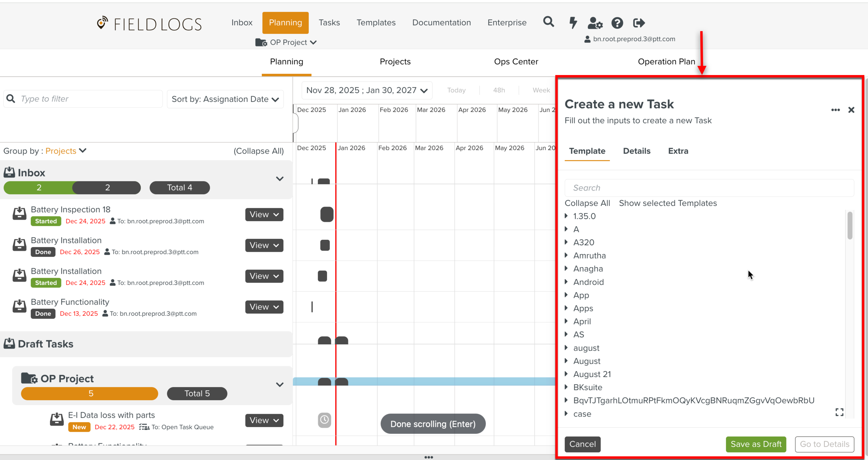Open the three-dots menu in task panel
868x460 pixels.
pyautogui.click(x=835, y=110)
